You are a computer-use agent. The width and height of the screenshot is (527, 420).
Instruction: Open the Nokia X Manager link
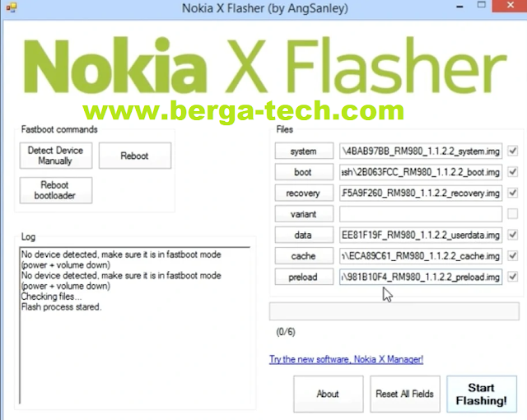click(x=346, y=360)
